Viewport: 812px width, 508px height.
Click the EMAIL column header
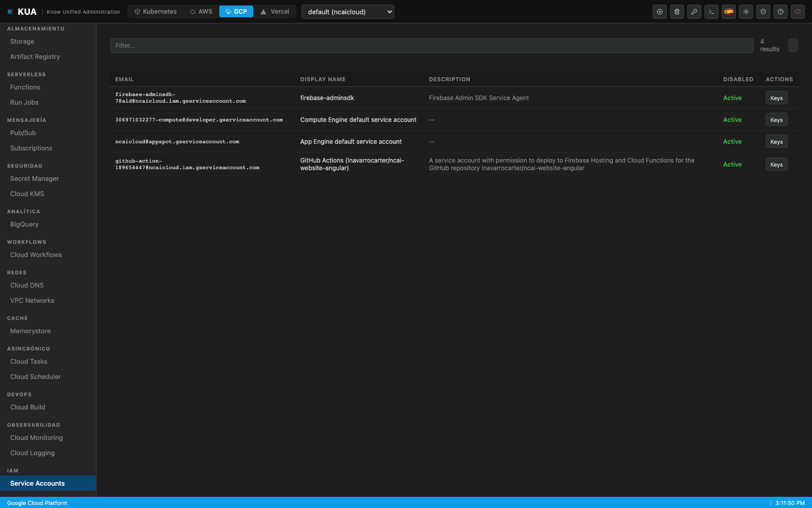[x=124, y=79]
